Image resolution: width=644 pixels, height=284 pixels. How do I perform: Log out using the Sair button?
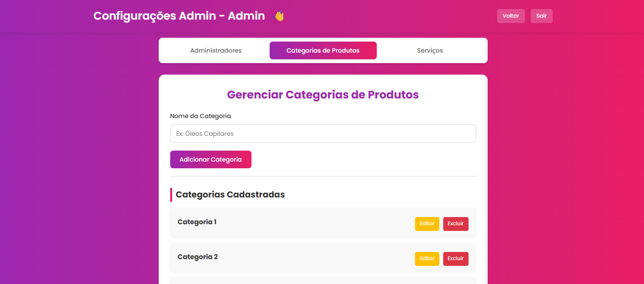541,16
